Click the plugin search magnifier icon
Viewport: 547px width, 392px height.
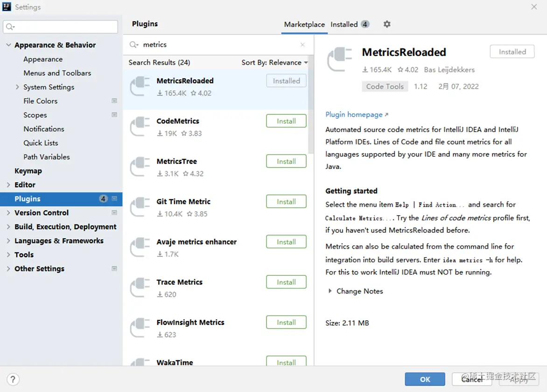[133, 45]
